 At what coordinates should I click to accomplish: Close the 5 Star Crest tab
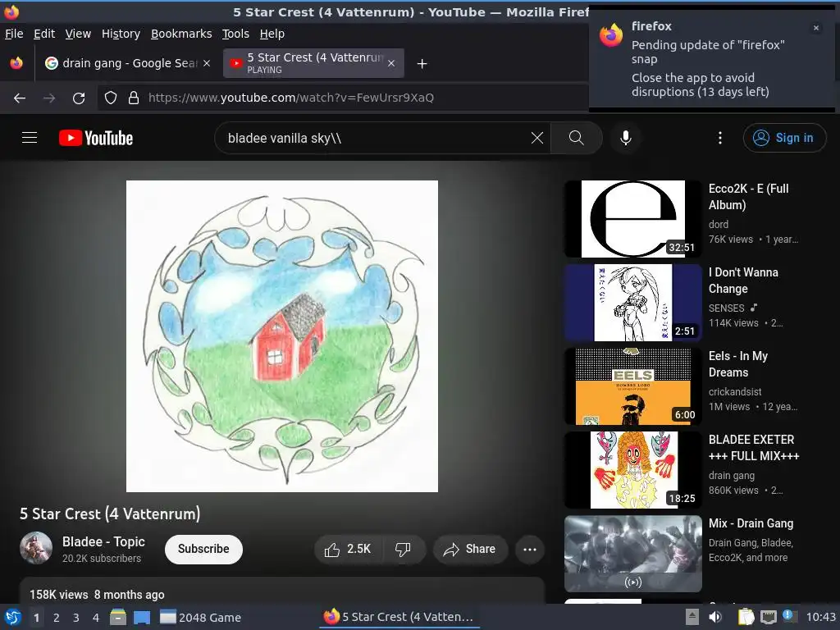[x=391, y=63]
